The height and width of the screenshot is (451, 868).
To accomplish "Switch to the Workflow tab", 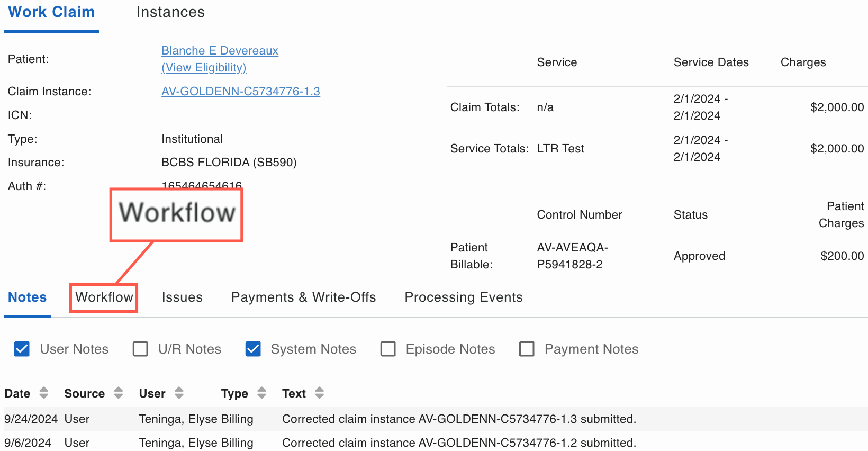I will point(104,297).
